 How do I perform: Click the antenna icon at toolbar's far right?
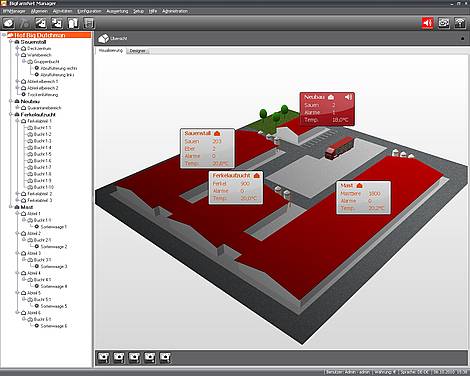(460, 23)
